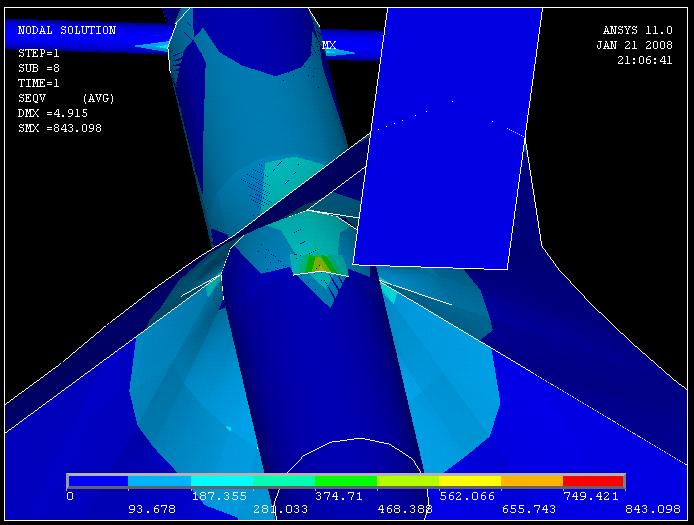Click the SMX =843.098 value
This screenshot has height=525, width=694.
[60, 128]
